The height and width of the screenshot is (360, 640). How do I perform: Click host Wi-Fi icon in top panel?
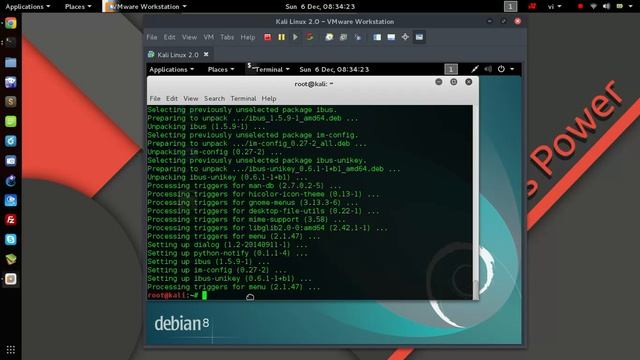pos(593,7)
